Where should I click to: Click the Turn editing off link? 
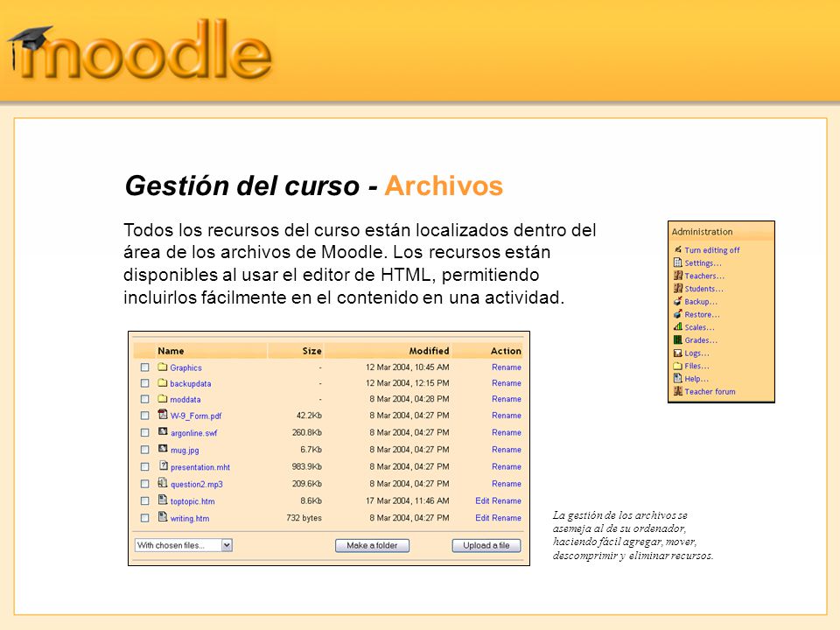pyautogui.click(x=712, y=250)
